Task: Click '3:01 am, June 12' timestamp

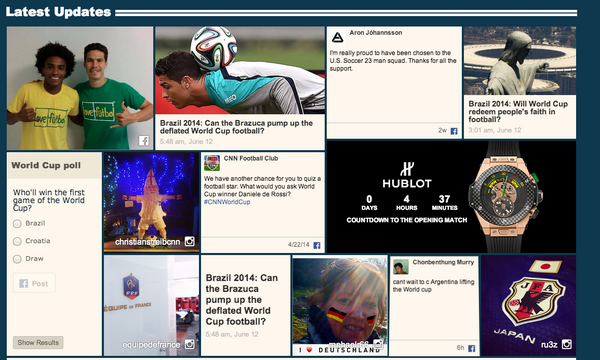Action: coord(495,130)
